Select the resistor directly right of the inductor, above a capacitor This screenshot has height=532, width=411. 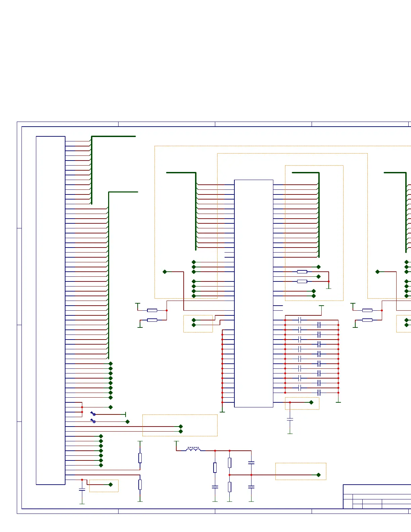click(215, 468)
